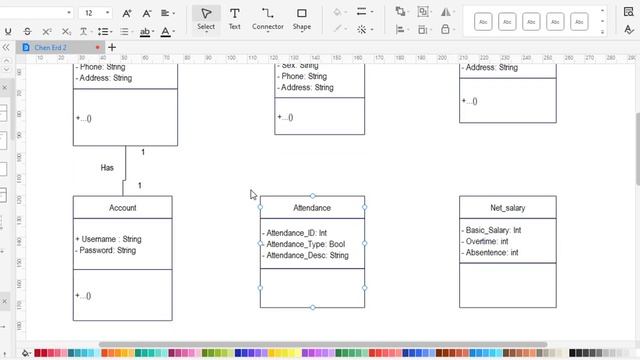Screen dimensions: 640x360
Task: Open text highlight color dropdown
Action: (x=147, y=32)
